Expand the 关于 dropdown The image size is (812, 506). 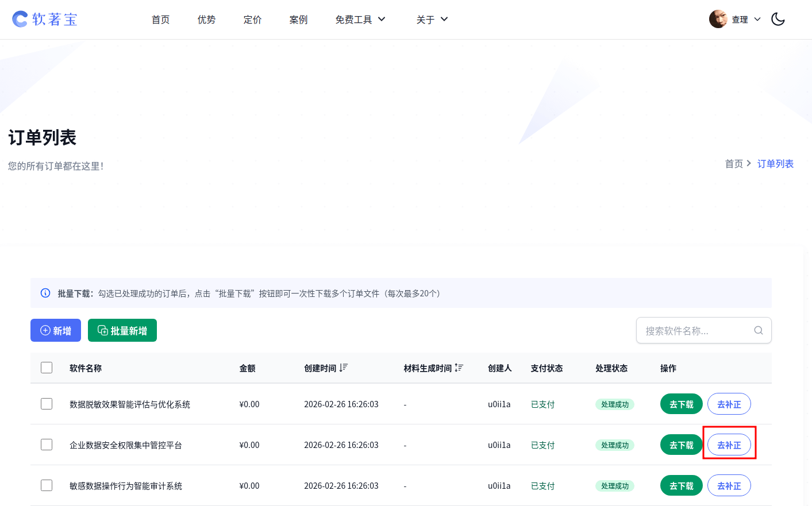[x=432, y=19]
